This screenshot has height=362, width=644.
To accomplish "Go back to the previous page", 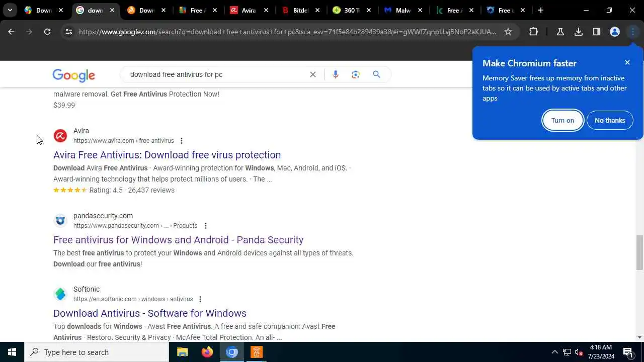I will [x=11, y=32].
